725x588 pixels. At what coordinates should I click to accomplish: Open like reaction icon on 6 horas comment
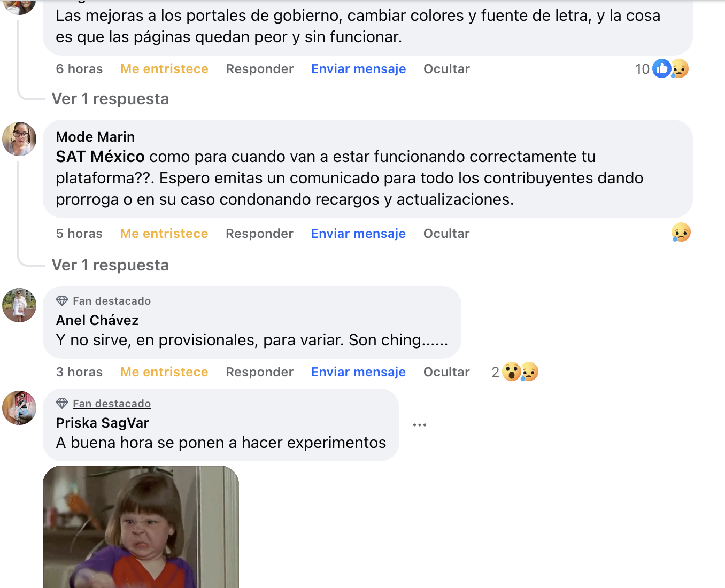pyautogui.click(x=661, y=68)
